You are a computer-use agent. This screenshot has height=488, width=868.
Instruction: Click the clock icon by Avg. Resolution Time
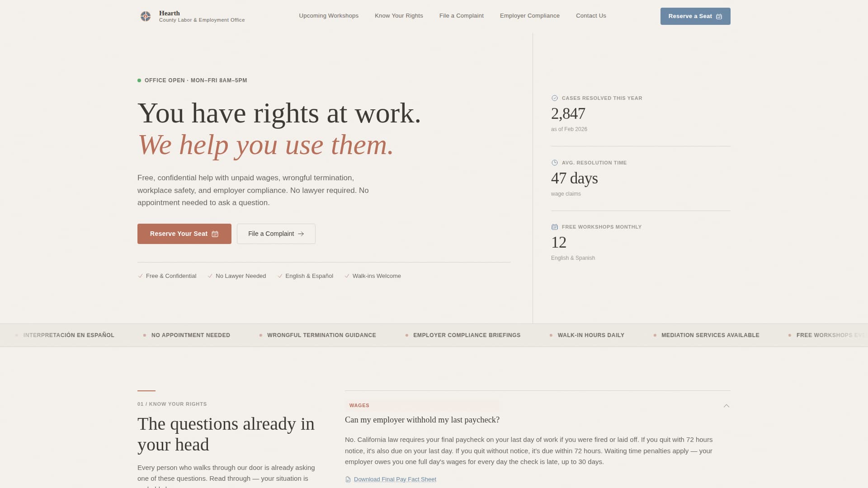coord(555,163)
